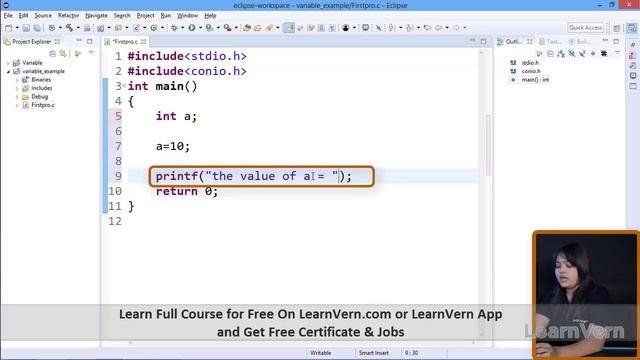Select stdio.h in the Outline
The image size is (640, 360).
tap(530, 63)
